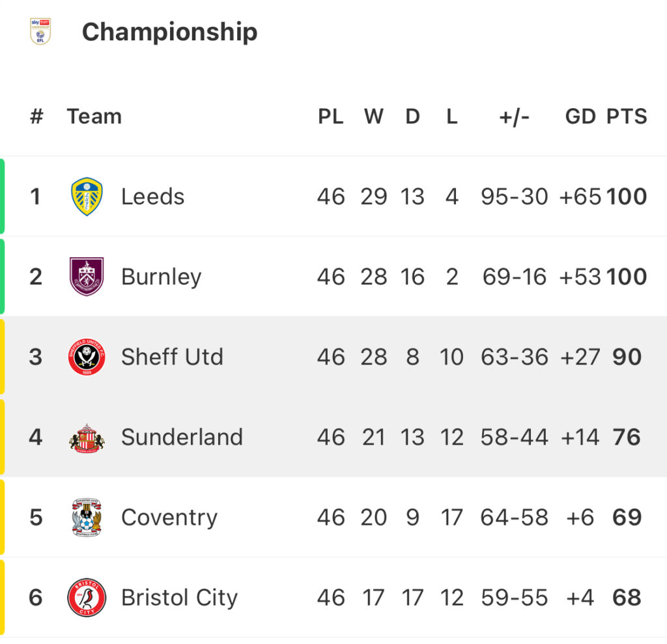
Task: Select the Bristol City robin crest
Action: [87, 598]
